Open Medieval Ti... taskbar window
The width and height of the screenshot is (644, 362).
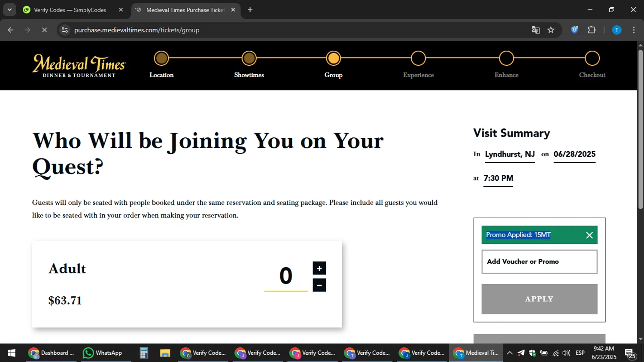click(x=476, y=353)
